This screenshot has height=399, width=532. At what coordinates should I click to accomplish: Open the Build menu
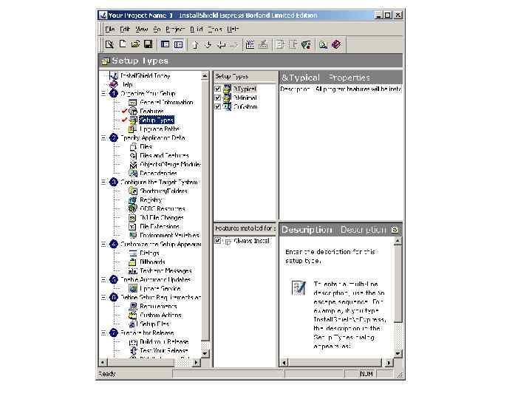196,29
